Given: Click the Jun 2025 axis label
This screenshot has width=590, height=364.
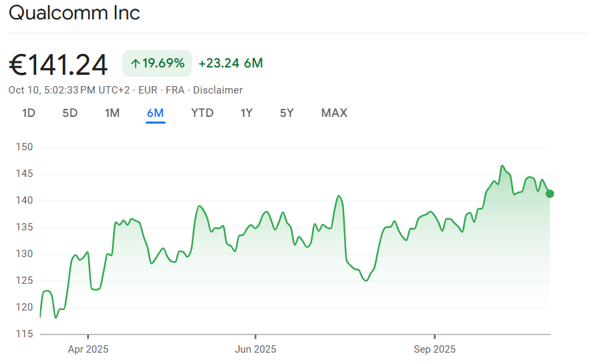Looking at the screenshot, I should click(255, 349).
